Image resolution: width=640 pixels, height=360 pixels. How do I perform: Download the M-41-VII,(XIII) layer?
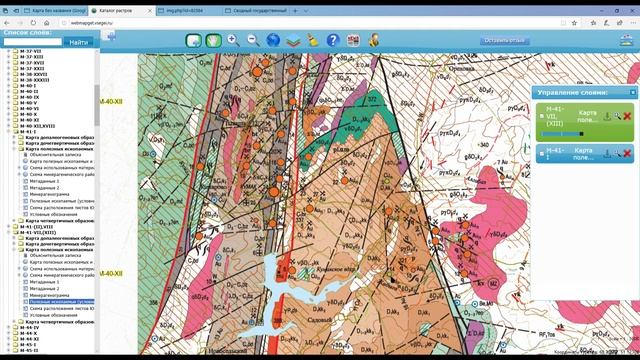(x=607, y=116)
